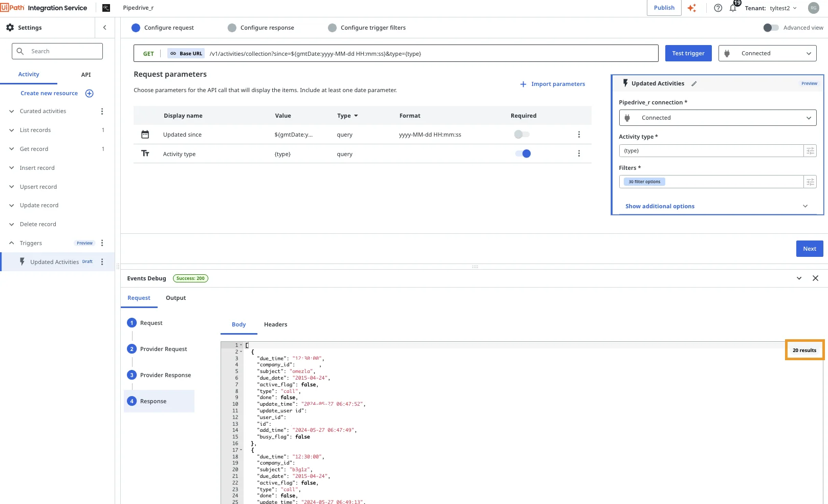Image resolution: width=828 pixels, height=504 pixels.
Task: Disable Required for Activity type
Action: [x=523, y=154]
